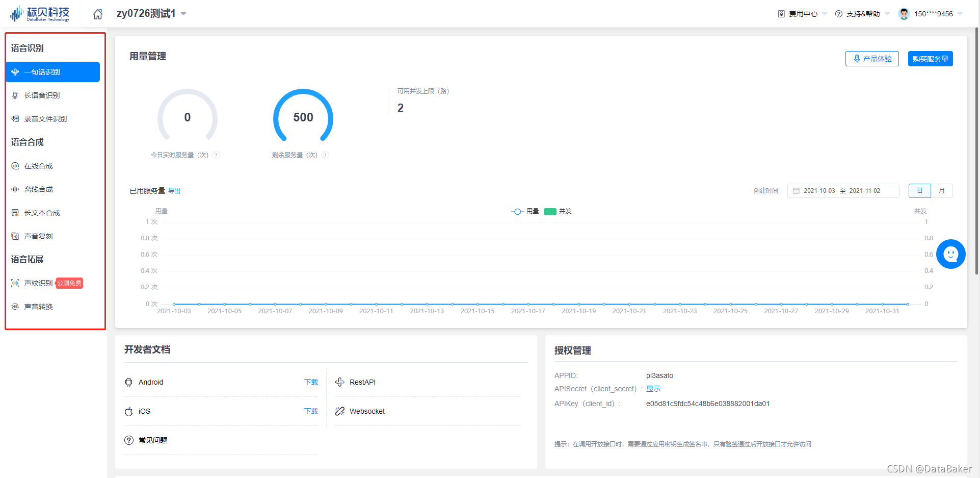Click the 公测免费 badge
This screenshot has height=478, width=980.
coord(69,283)
